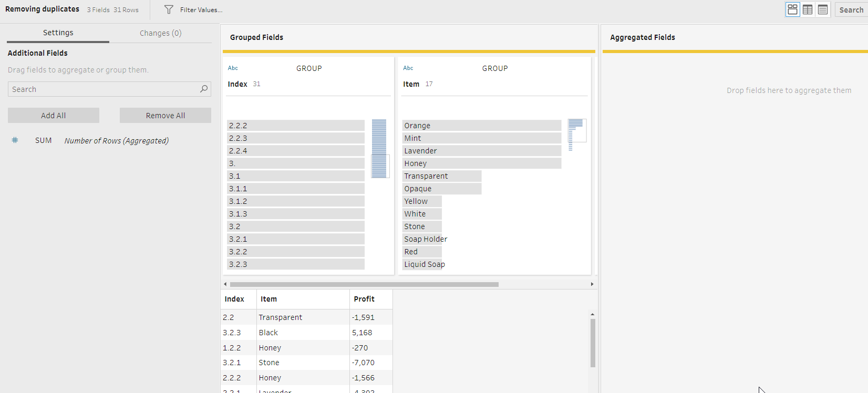The height and width of the screenshot is (393, 868).
Task: Open the GROUP dropdown on Item field
Action: click(x=495, y=68)
